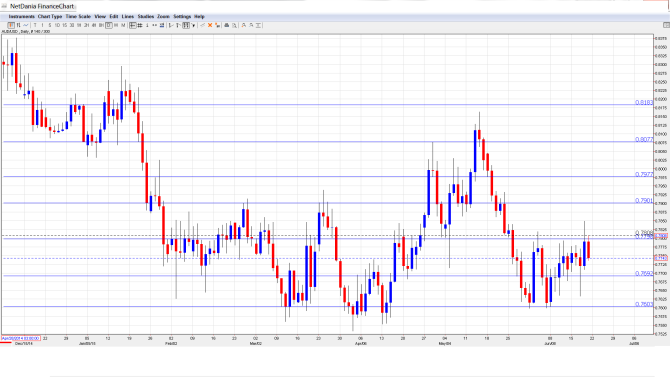The image size is (670, 377).
Task: Open the Zoom menu
Action: (x=163, y=17)
